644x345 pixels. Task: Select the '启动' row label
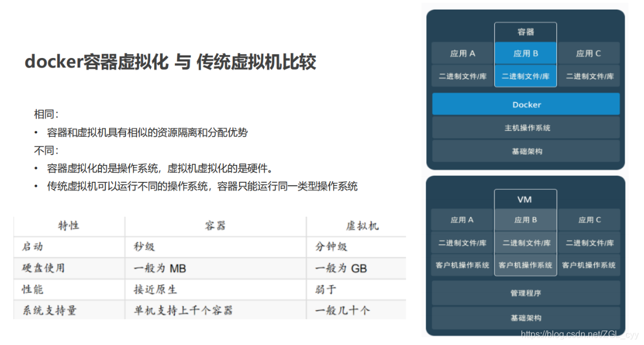(33, 247)
